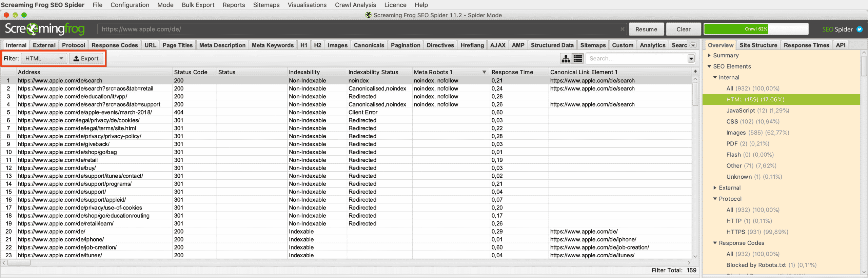Select Blocked by Robots.txt item
868x278 pixels.
[x=771, y=265]
